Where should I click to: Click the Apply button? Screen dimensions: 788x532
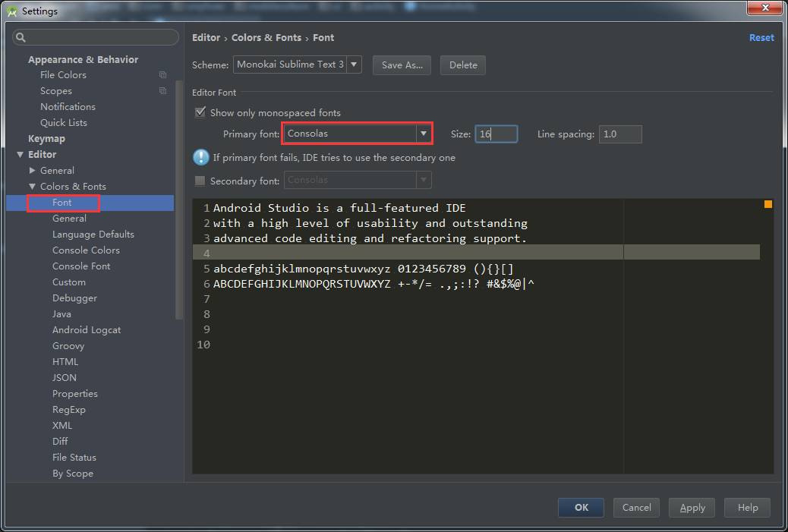pyautogui.click(x=691, y=507)
